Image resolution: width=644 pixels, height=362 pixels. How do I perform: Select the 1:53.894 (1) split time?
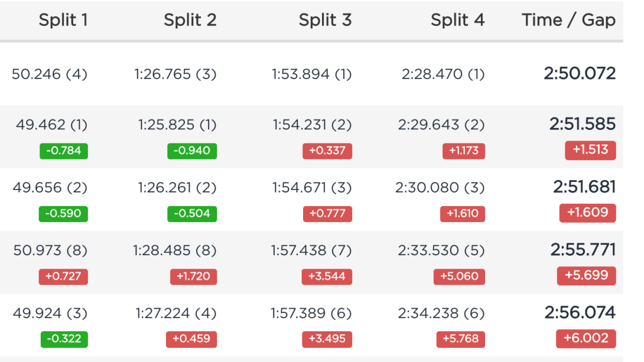click(311, 74)
